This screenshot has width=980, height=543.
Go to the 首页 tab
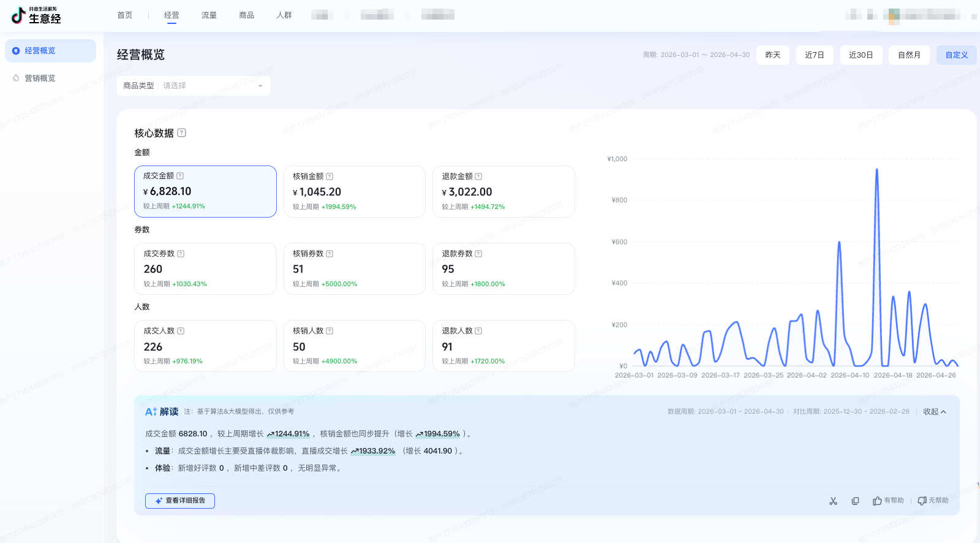[x=125, y=15]
